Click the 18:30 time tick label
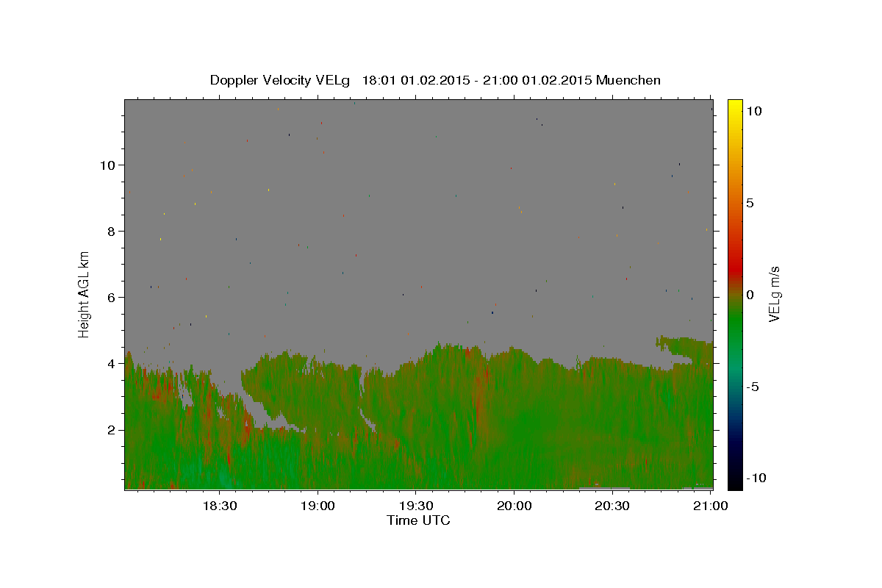This screenshot has width=882, height=588. click(x=220, y=506)
